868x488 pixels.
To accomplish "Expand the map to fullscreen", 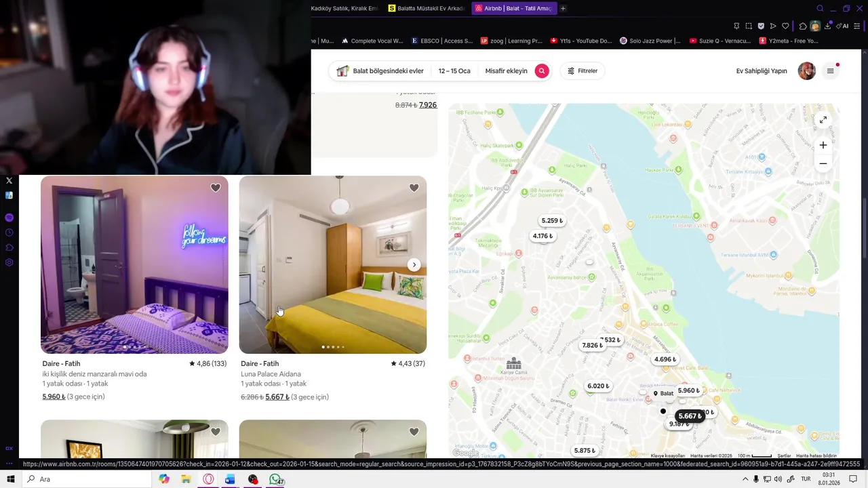I will click(823, 120).
